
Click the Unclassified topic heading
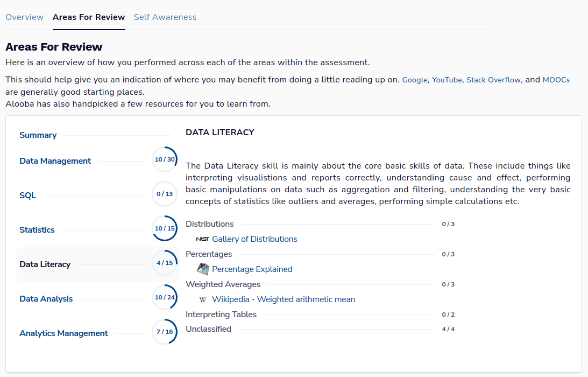coord(209,329)
